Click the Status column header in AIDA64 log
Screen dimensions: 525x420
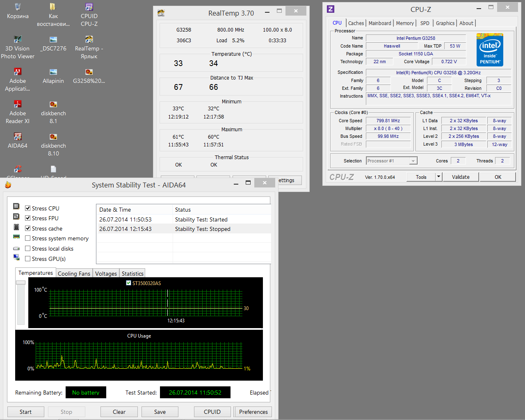coord(222,210)
